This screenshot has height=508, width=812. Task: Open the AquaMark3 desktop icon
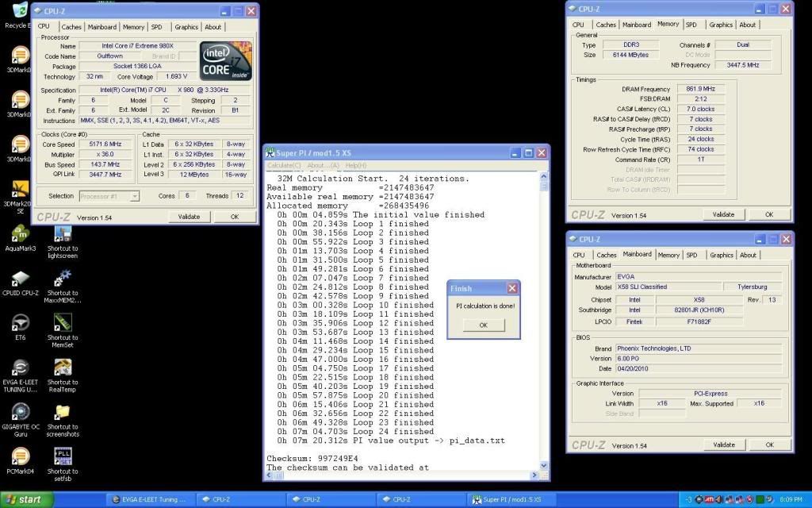(21, 235)
